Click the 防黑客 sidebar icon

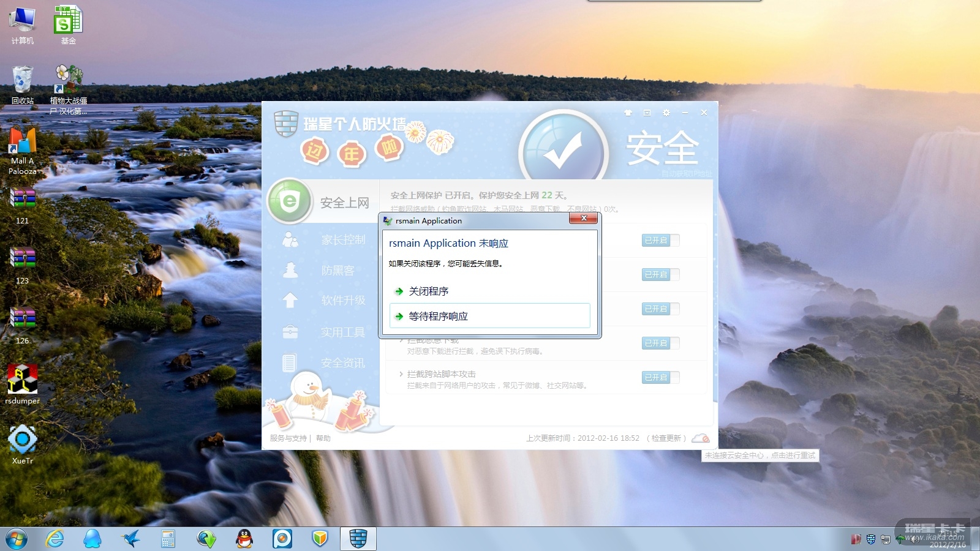(290, 270)
